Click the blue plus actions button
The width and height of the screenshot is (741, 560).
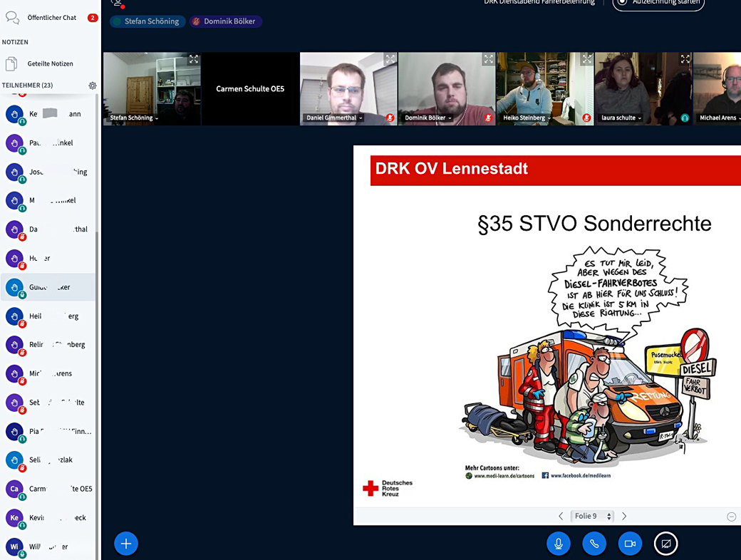[126, 544]
